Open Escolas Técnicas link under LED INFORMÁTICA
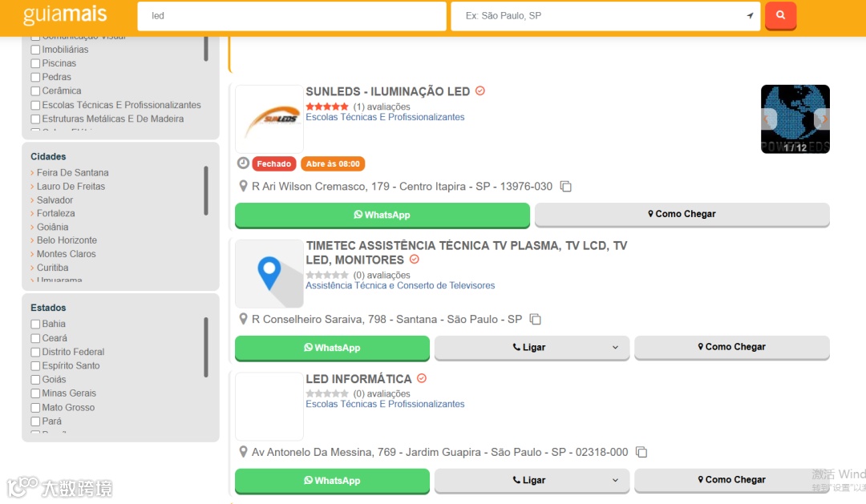866x504 pixels. click(x=385, y=404)
